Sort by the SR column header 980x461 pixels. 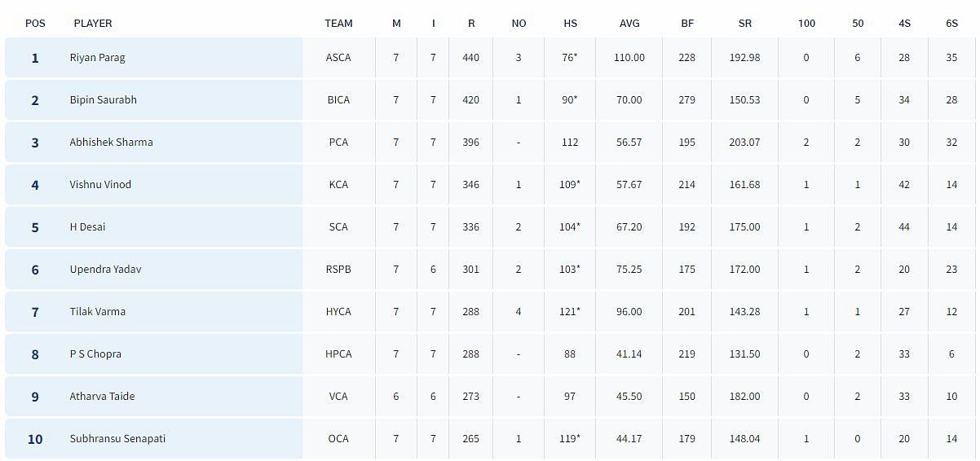tap(745, 24)
